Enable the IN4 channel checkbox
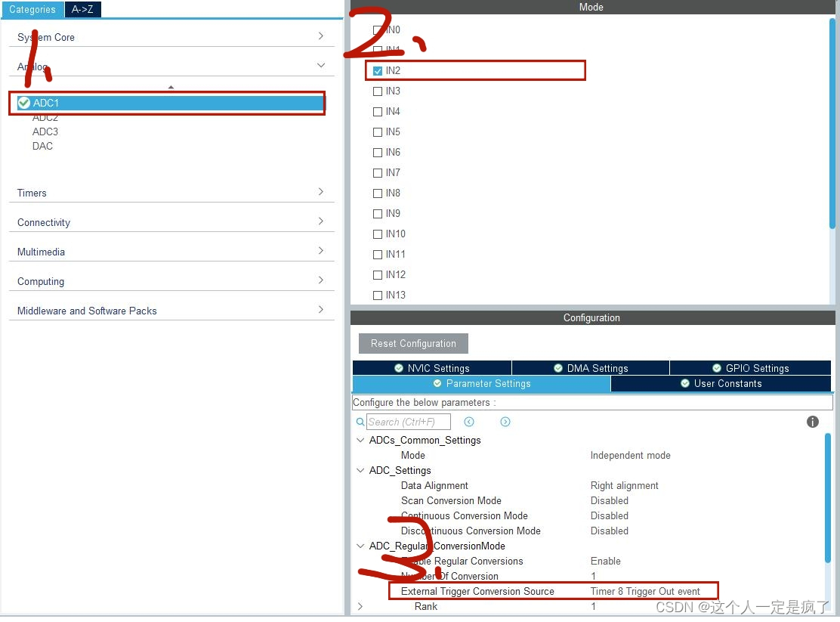 (378, 112)
